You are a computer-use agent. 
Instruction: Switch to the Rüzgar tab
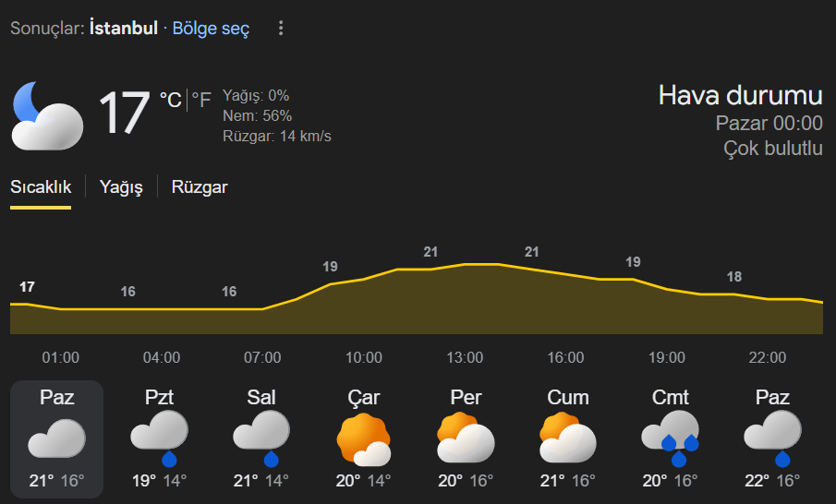(199, 187)
